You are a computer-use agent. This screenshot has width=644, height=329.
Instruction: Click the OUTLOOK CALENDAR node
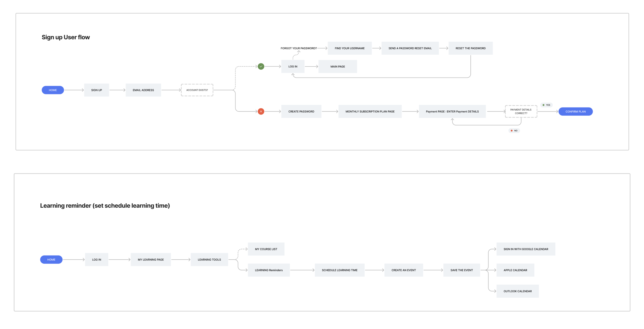517,291
